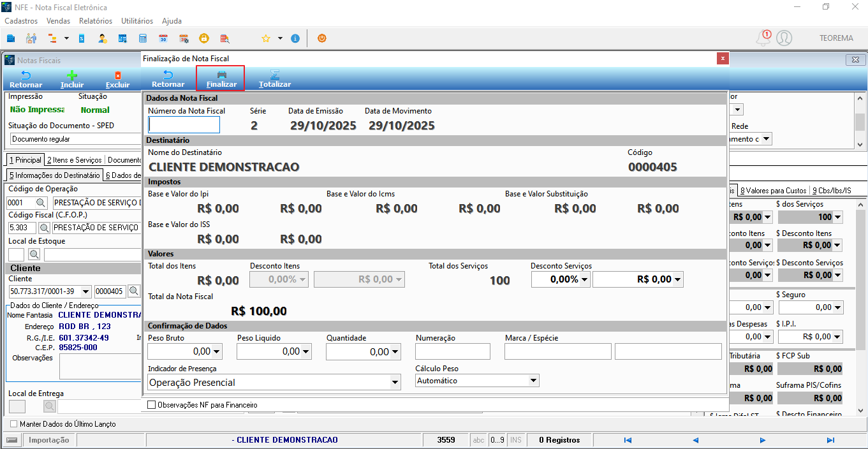
Task: Click the orange power exit icon
Action: click(322, 38)
